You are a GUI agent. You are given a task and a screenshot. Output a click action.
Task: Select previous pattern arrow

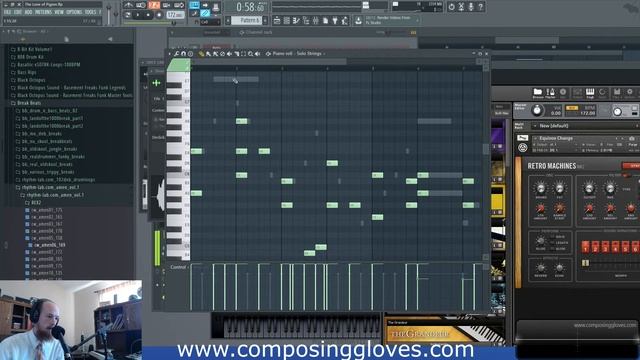point(228,20)
